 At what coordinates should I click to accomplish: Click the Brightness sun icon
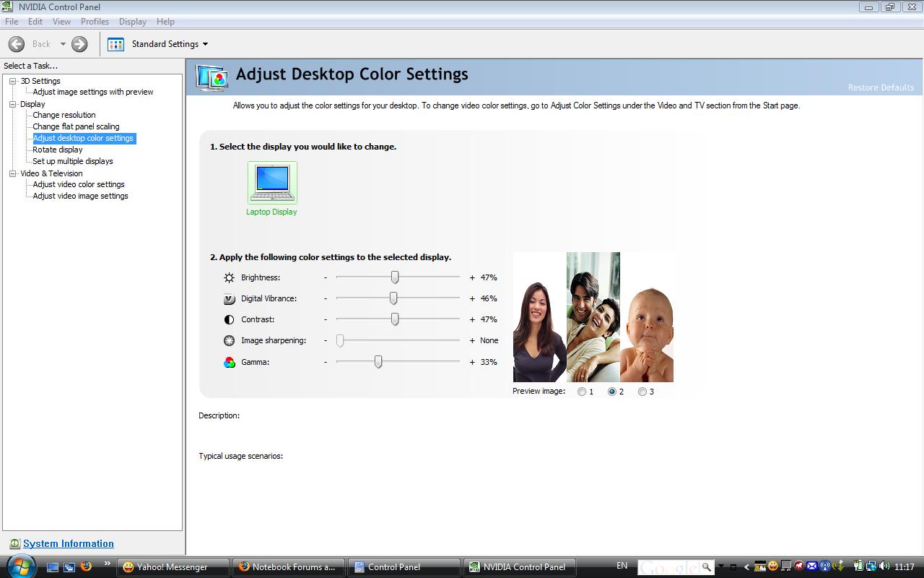point(229,277)
